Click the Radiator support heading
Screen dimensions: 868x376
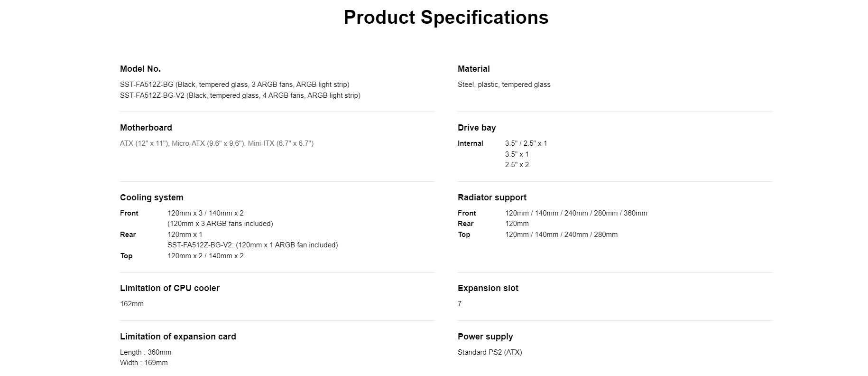(x=492, y=197)
